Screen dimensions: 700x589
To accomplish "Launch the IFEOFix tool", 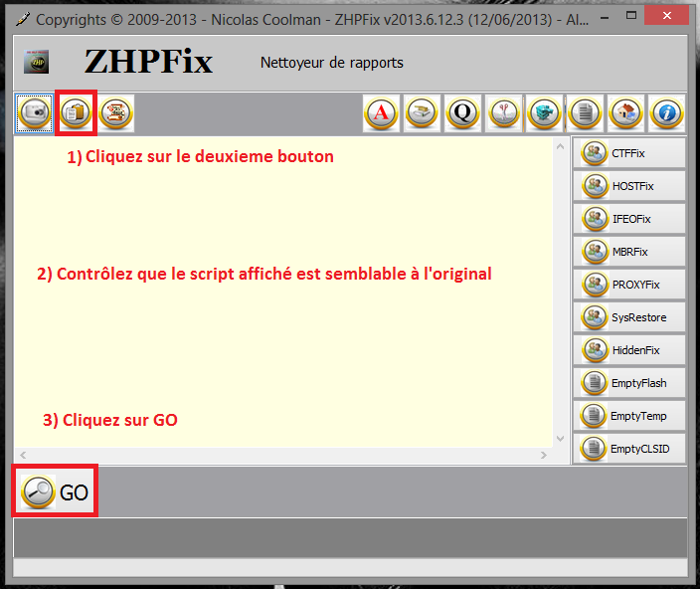I will (629, 219).
